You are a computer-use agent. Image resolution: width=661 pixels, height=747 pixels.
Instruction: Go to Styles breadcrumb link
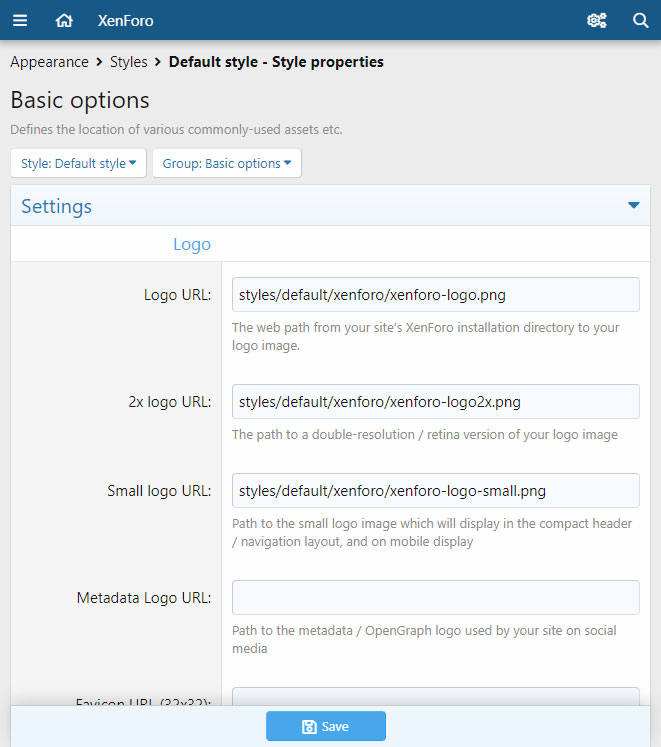128,62
